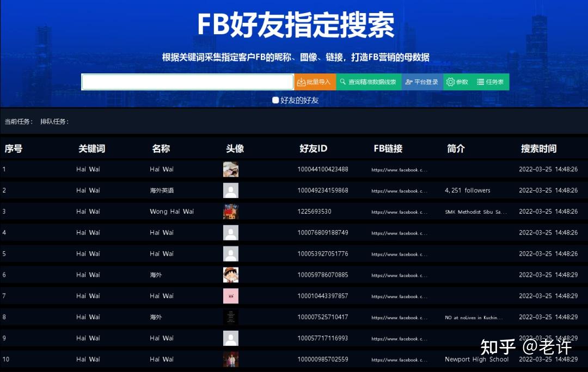
Task: Click Wong Hai Wai's avatar thumbnail
Action: click(x=231, y=212)
